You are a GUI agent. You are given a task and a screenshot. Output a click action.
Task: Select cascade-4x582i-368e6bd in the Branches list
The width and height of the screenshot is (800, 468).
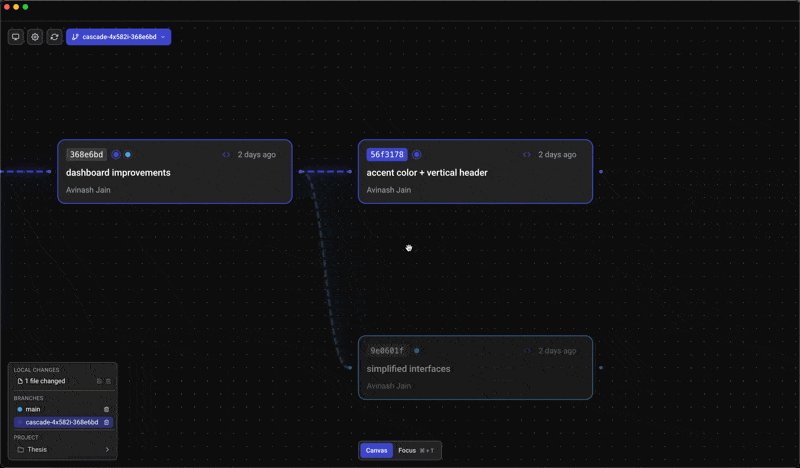(62, 423)
